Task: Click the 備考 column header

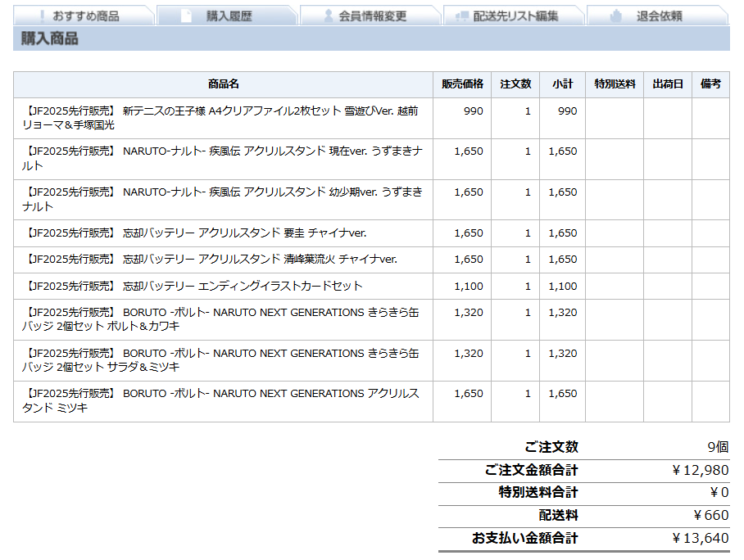Action: click(x=710, y=84)
